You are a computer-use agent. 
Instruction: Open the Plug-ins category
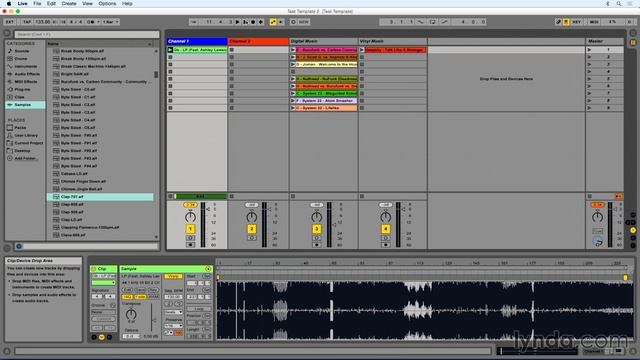[x=22, y=89]
